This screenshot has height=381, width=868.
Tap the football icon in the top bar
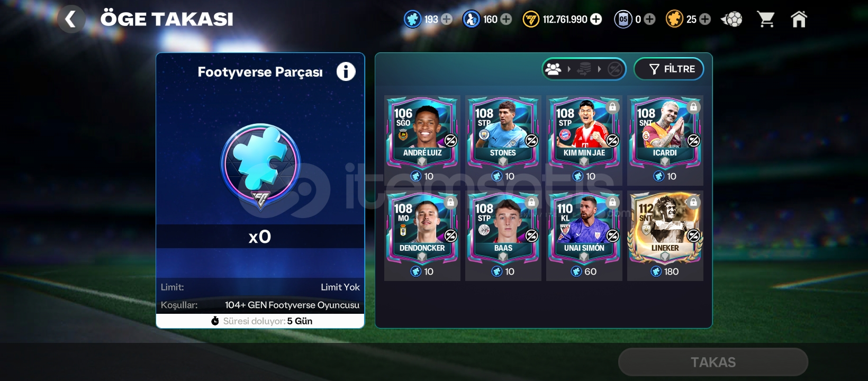coord(732,20)
